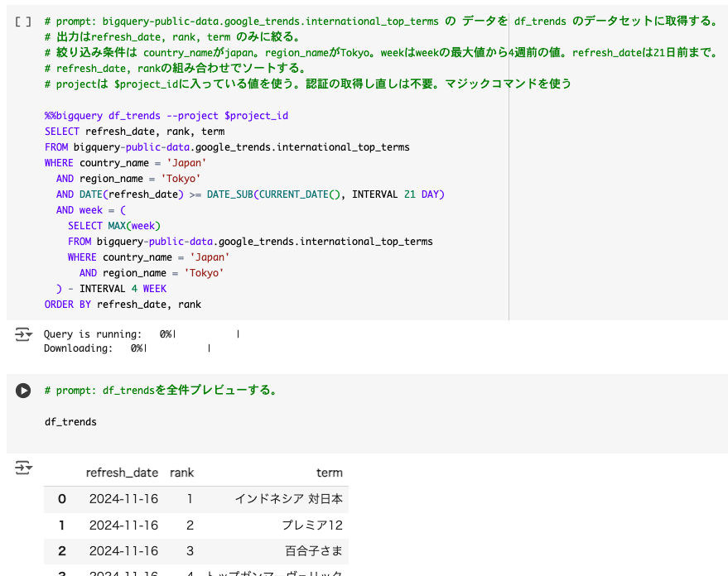Click the empty run brackets of the BigQuery cell
Screen dimensions: 728x576
coord(22,22)
